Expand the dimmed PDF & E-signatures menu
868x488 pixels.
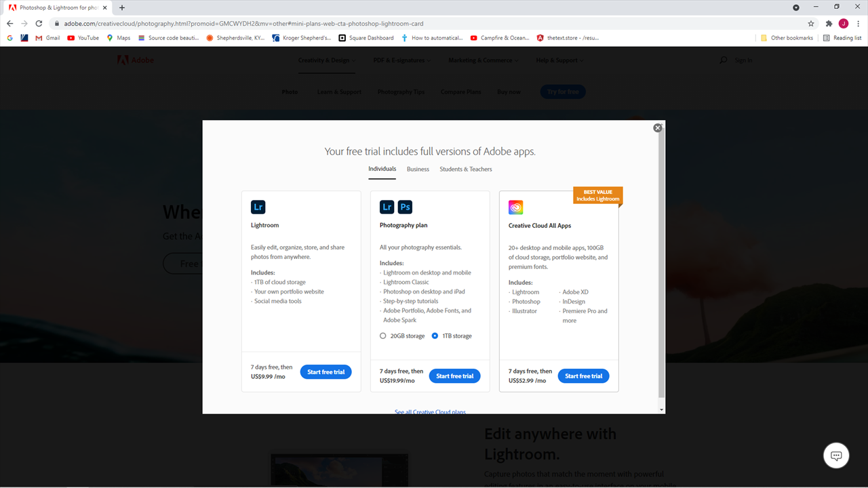pyautogui.click(x=403, y=60)
